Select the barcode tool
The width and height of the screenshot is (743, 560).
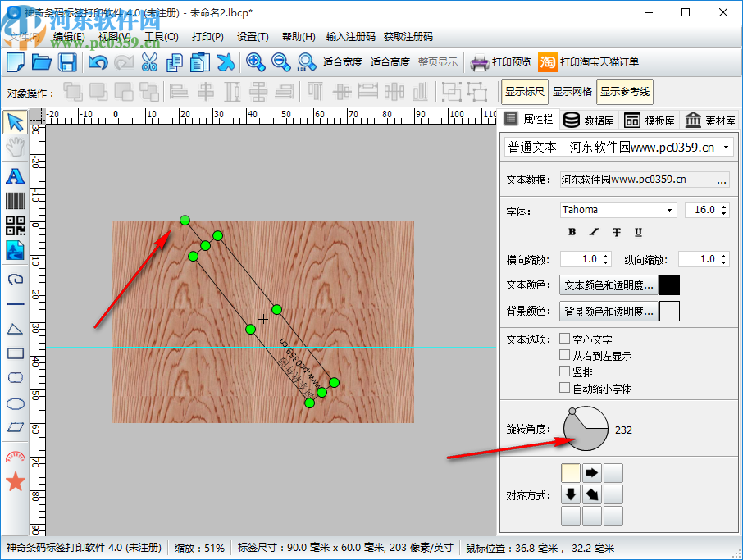click(x=16, y=201)
